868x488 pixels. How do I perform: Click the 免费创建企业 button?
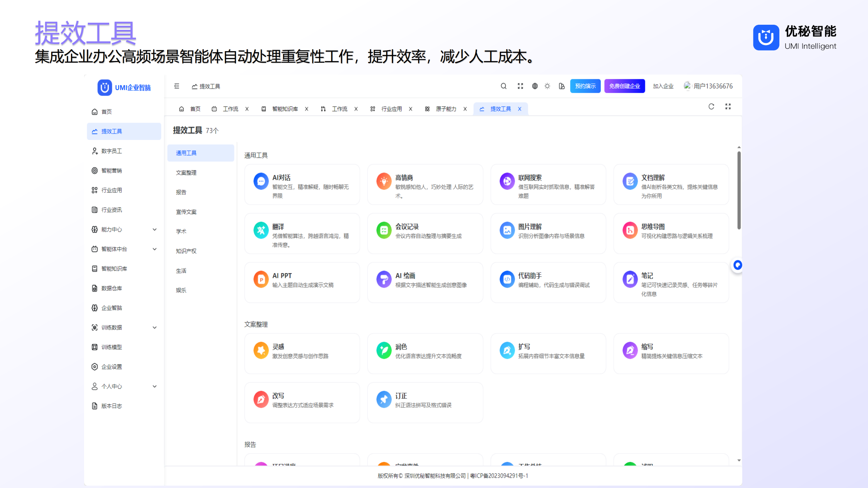pos(624,86)
